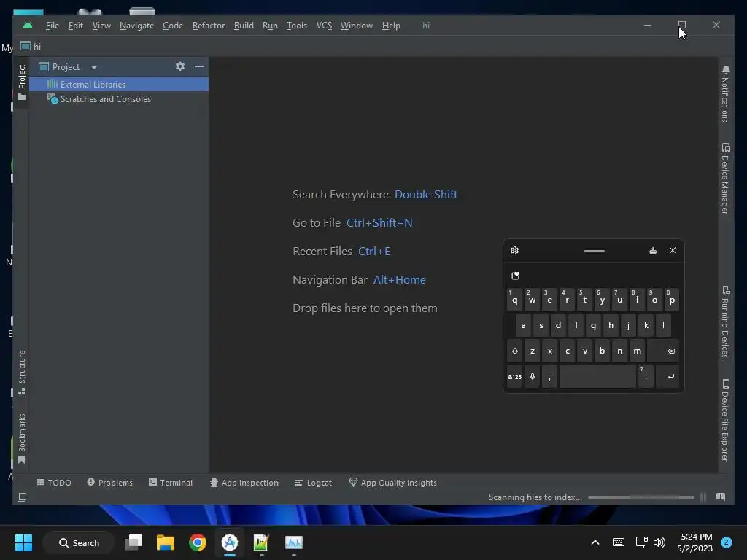Open the Tools menu
Viewport: 747px width, 560px height.
point(297,26)
